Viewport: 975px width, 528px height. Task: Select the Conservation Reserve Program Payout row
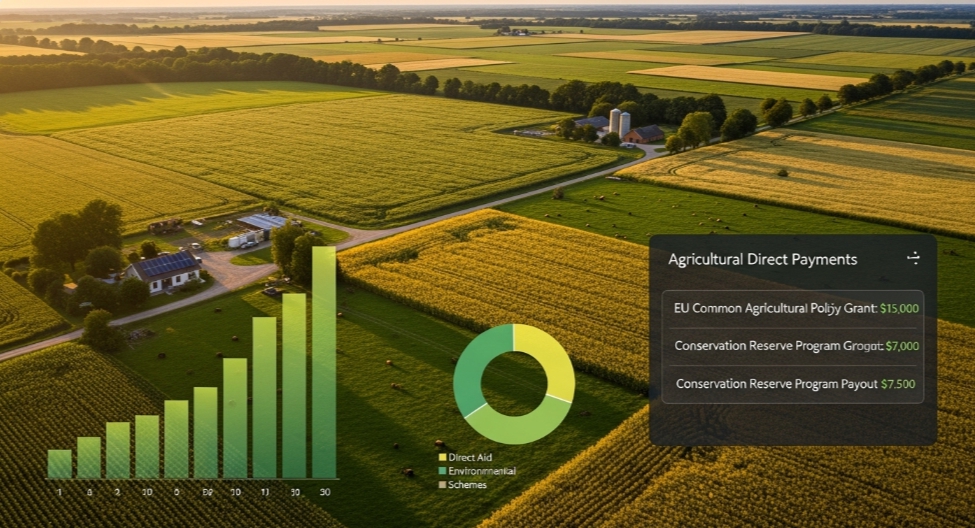[793, 384]
